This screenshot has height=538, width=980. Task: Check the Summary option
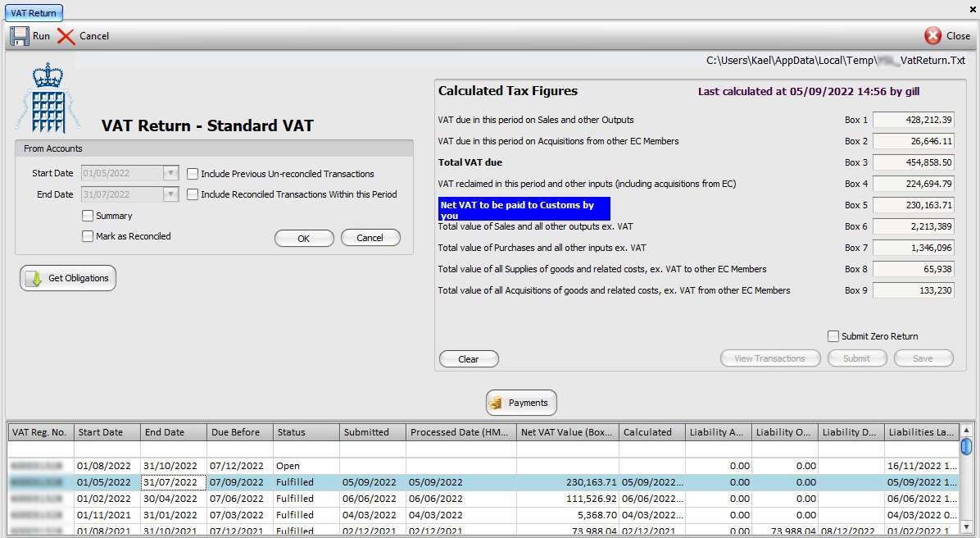[88, 216]
